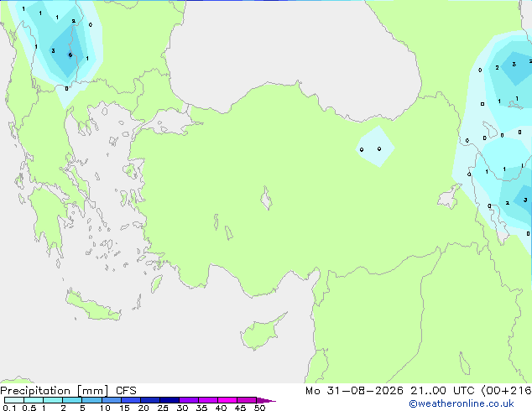Click the 0.1–0.5 mm legend color swatch
Image resolution: width=532 pixels, height=411 pixels.
[x=14, y=400]
